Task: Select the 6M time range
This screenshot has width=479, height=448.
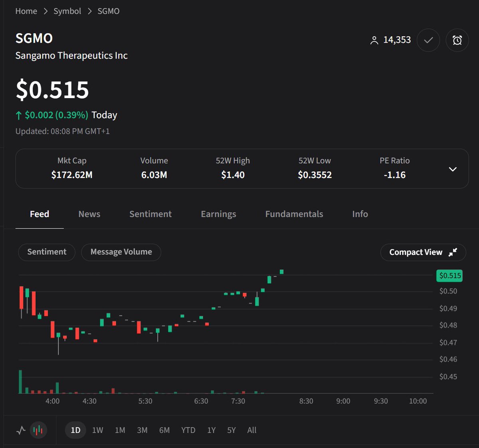Action: (164, 430)
